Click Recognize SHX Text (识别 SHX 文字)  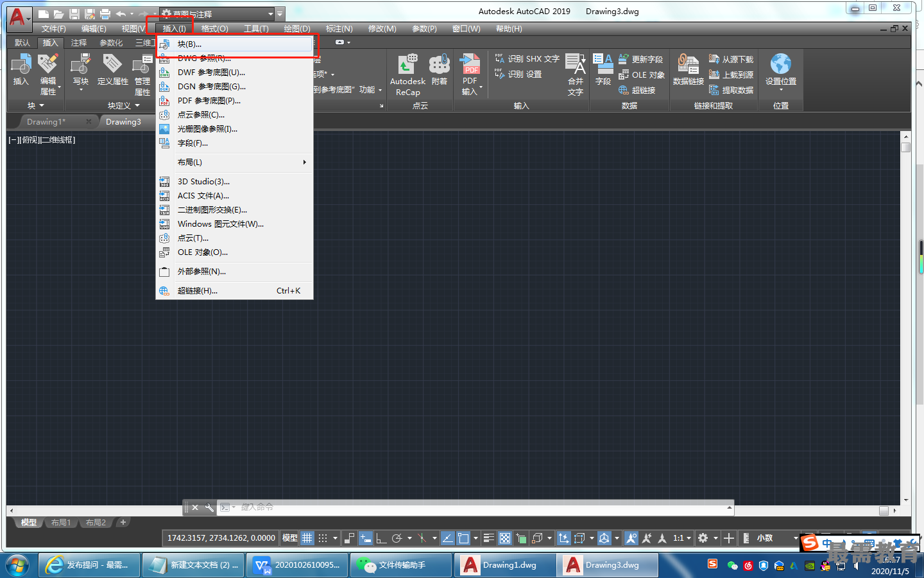527,58
